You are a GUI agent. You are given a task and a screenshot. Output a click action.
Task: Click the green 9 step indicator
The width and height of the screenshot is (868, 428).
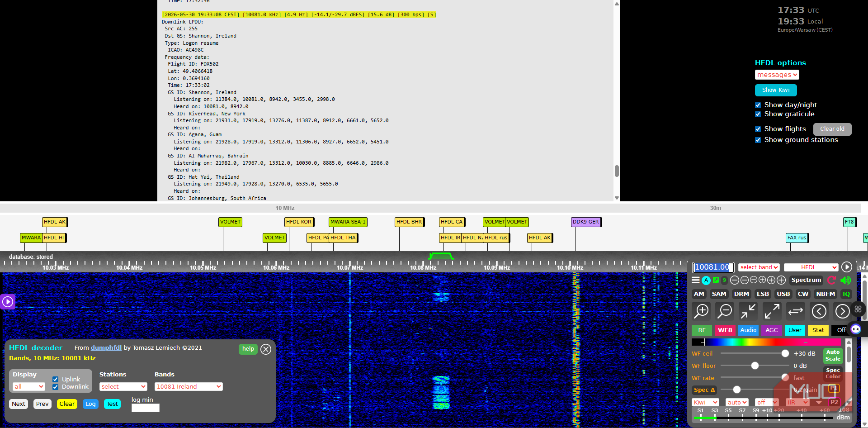click(x=724, y=280)
